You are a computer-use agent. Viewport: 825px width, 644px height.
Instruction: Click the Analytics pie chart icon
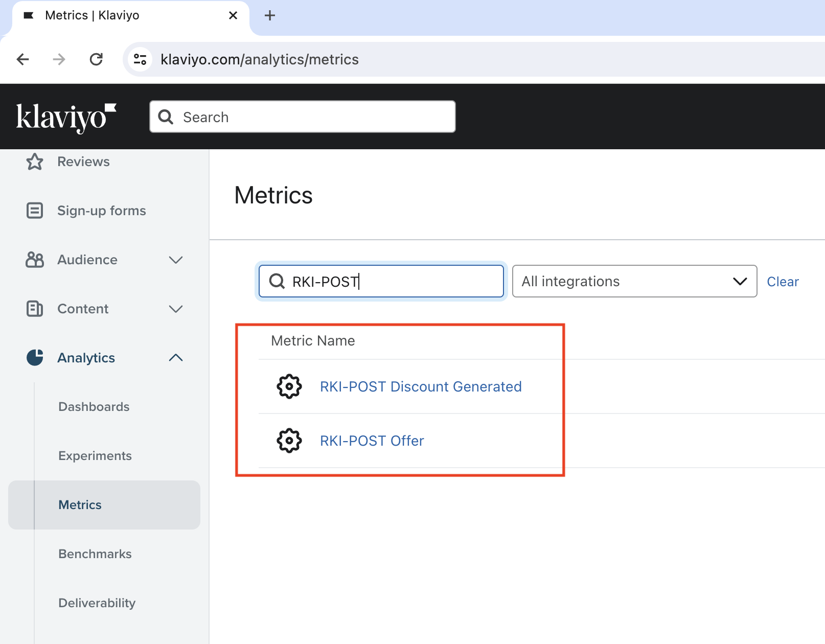coord(35,358)
